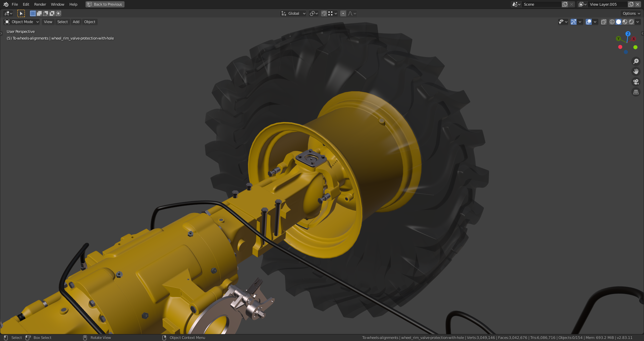The height and width of the screenshot is (341, 644).
Task: Open the Edit menu
Action: pyautogui.click(x=26, y=4)
